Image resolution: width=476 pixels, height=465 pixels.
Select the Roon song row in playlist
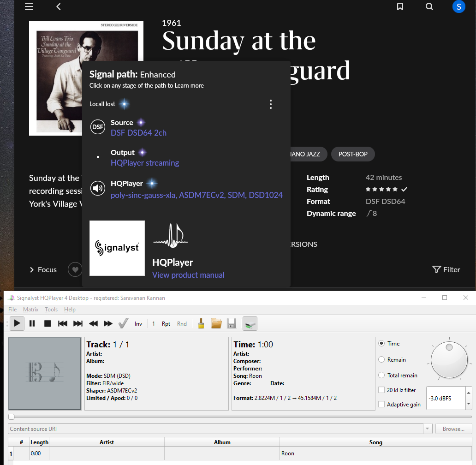pos(240,453)
